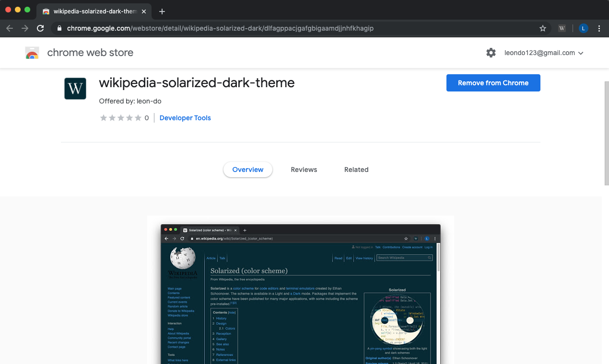The image size is (609, 364).
Task: Open the W extension icon in the toolbar
Action: coord(561,28)
